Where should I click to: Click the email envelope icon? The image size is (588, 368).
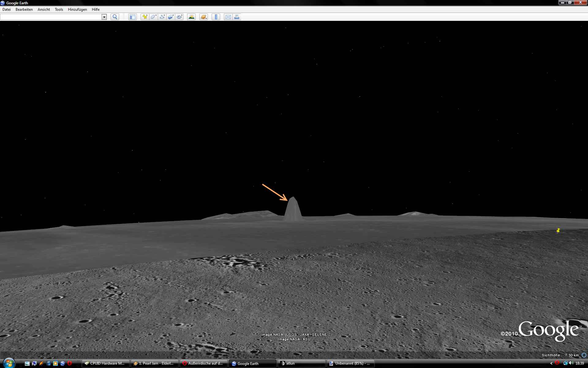coord(228,17)
